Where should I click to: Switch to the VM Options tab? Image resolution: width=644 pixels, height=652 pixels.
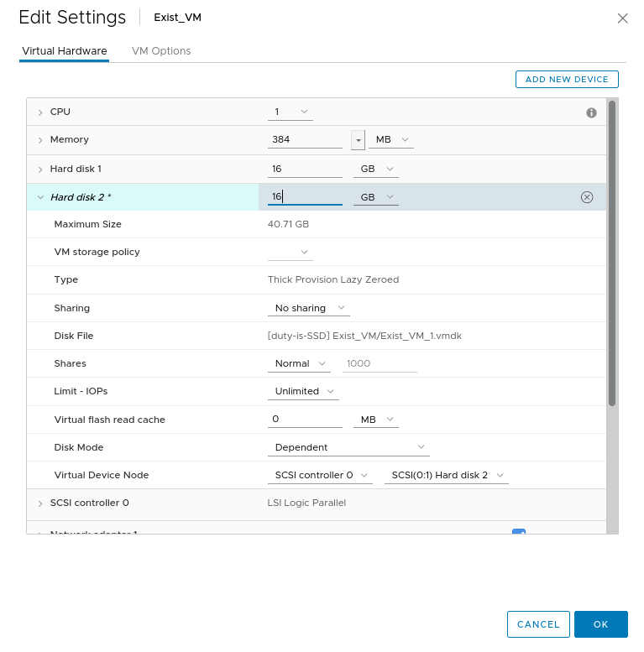click(x=161, y=51)
